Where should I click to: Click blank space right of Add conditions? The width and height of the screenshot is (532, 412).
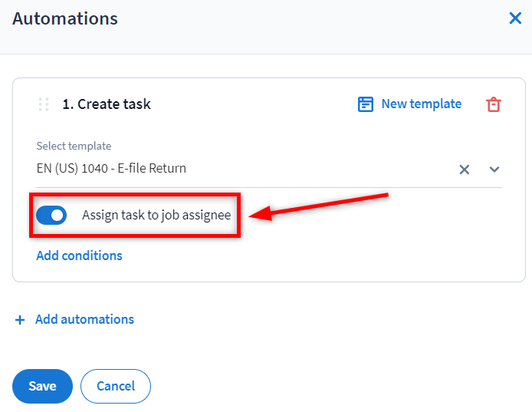[x=322, y=255]
